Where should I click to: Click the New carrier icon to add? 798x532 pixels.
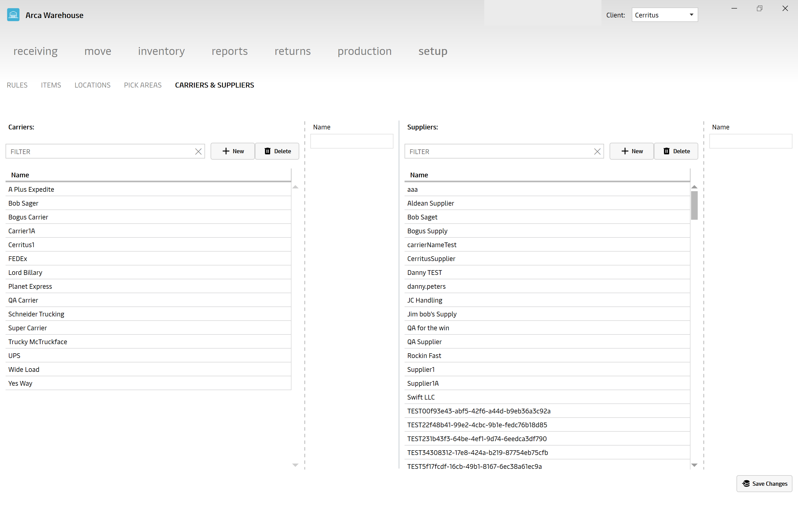click(232, 151)
